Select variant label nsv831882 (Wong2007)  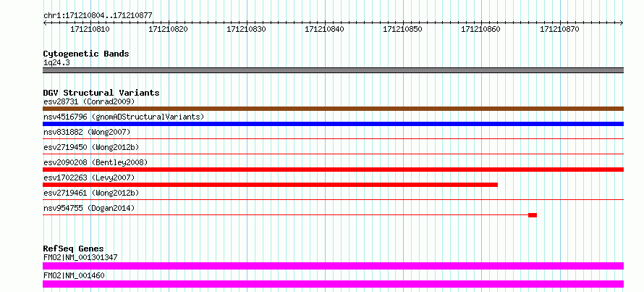[87, 132]
